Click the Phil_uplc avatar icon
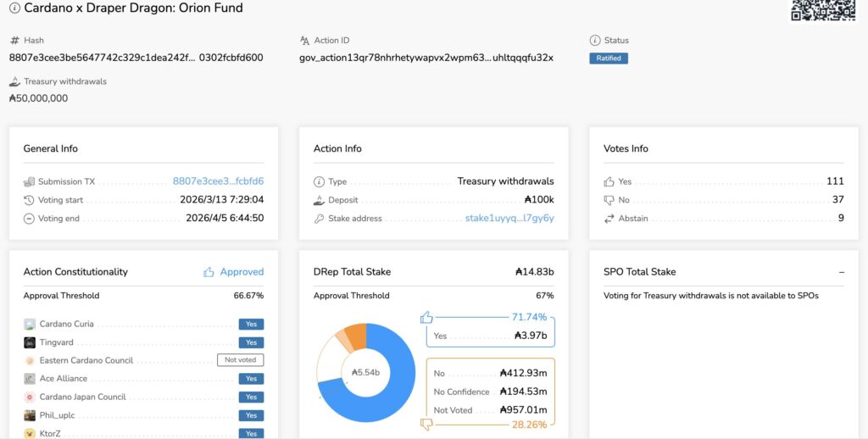 (30, 415)
